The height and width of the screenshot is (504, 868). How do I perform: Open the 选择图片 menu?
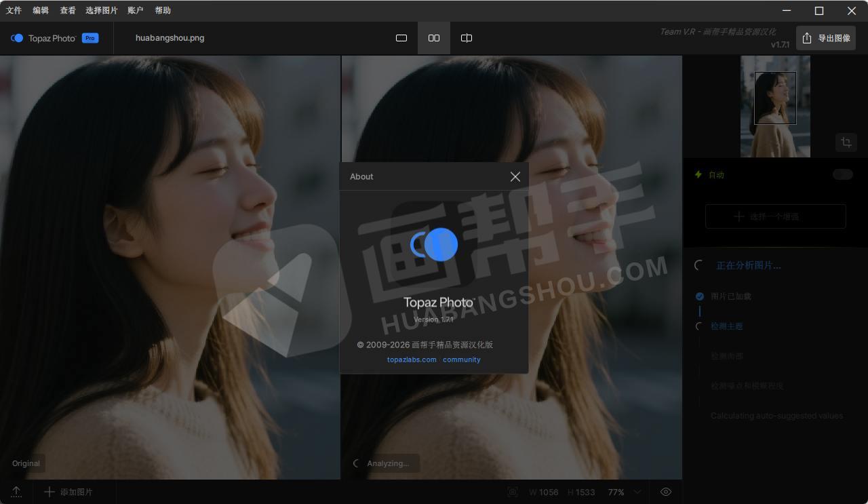point(102,10)
